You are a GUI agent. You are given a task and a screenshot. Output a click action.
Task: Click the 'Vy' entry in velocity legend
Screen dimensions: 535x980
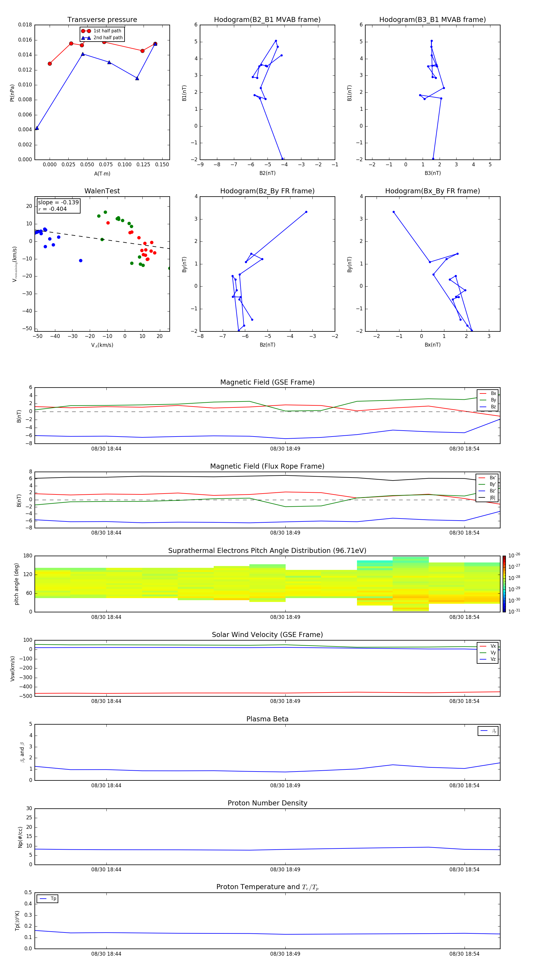click(488, 652)
